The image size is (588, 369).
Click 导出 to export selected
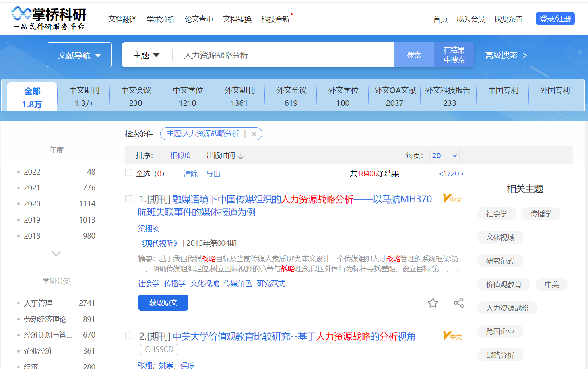pos(213,173)
